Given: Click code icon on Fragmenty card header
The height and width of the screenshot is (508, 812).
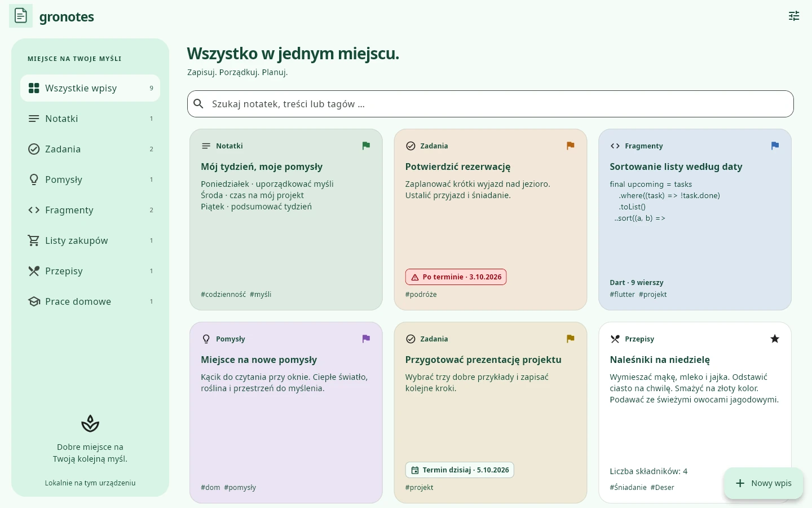Looking at the screenshot, I should coord(615,146).
